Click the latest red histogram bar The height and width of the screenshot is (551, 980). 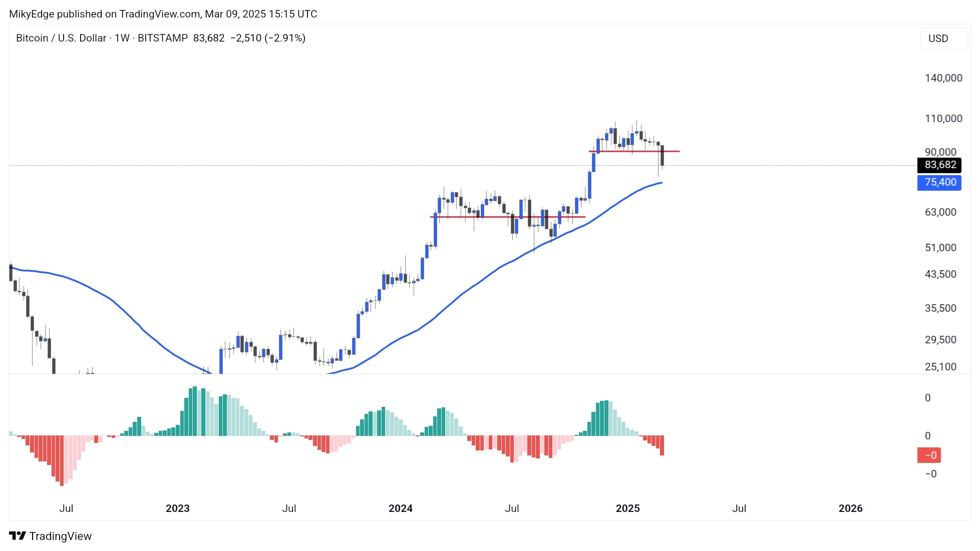(662, 445)
